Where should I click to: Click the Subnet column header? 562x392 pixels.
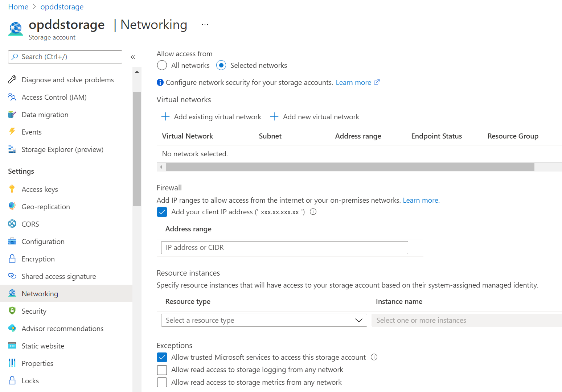270,136
